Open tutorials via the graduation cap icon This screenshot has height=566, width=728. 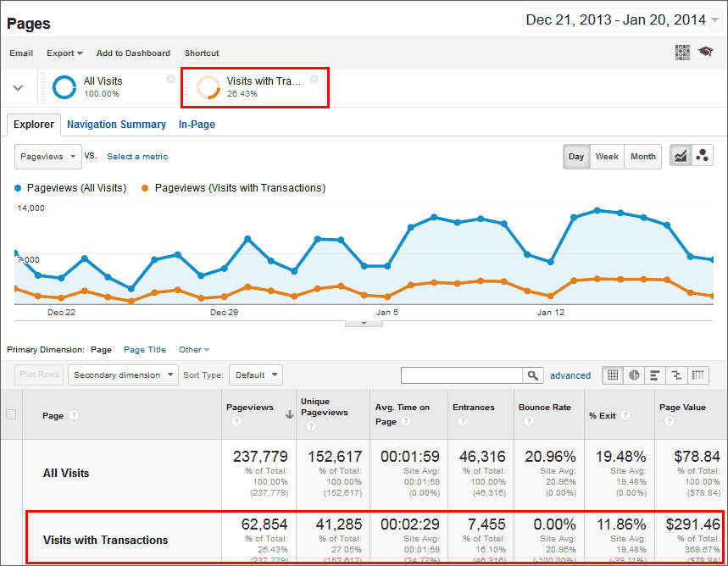[x=705, y=53]
